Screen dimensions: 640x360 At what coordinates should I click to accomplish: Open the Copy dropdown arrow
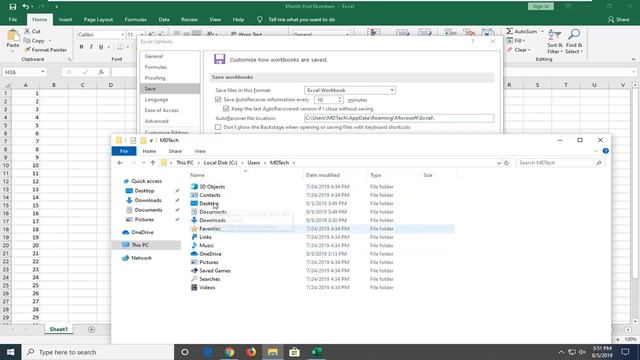point(50,41)
